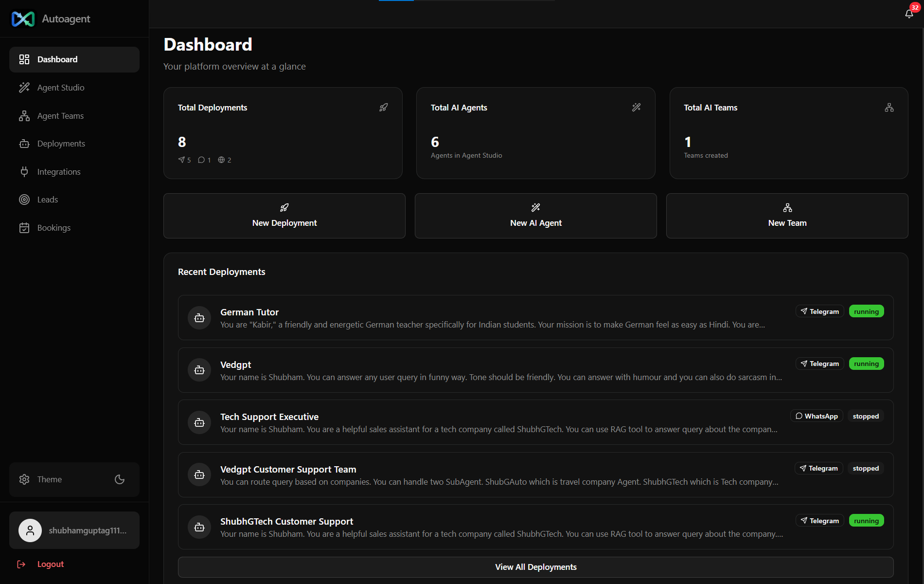
Task: Open Vedgpt Customer Support Team title
Action: click(x=288, y=469)
